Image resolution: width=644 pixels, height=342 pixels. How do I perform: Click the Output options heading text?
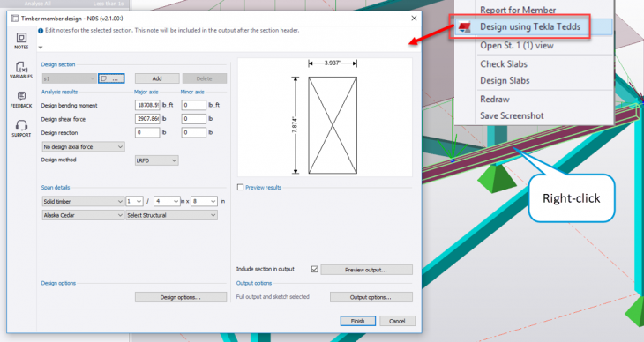coord(254,283)
